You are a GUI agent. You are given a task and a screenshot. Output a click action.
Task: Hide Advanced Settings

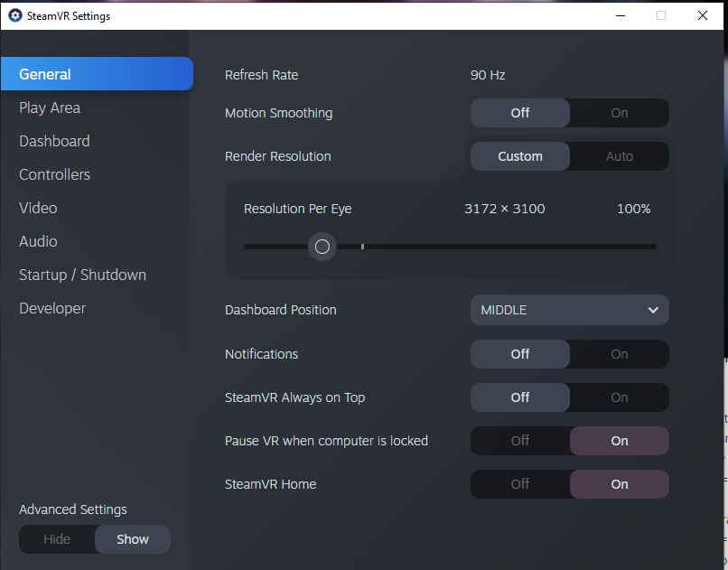57,539
